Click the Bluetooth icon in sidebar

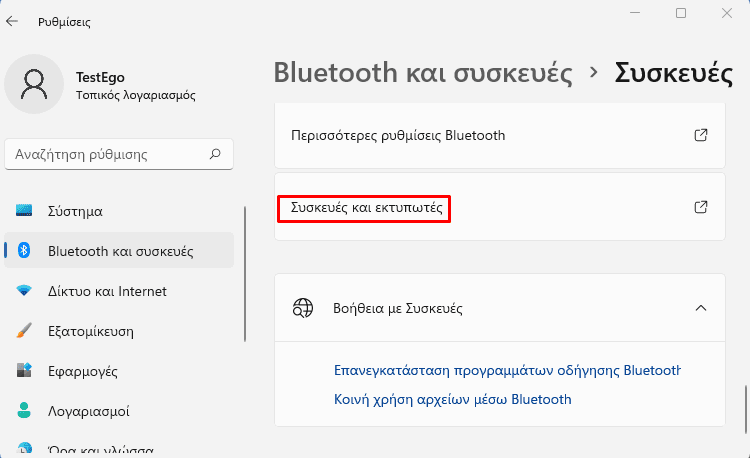24,250
